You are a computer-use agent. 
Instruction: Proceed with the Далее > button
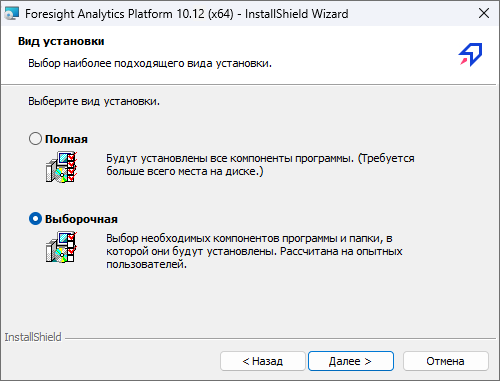(351, 361)
